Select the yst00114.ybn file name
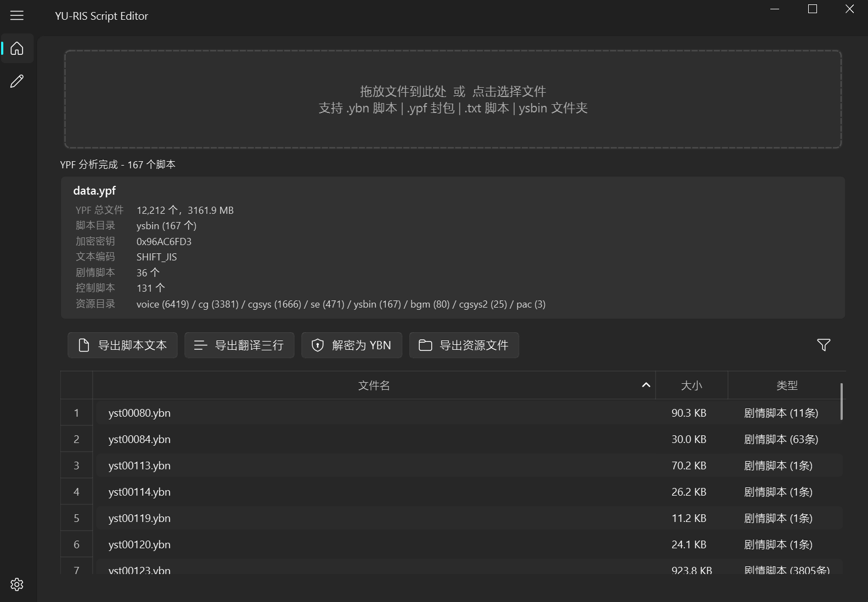Screen dimensions: 868x602 pos(139,492)
